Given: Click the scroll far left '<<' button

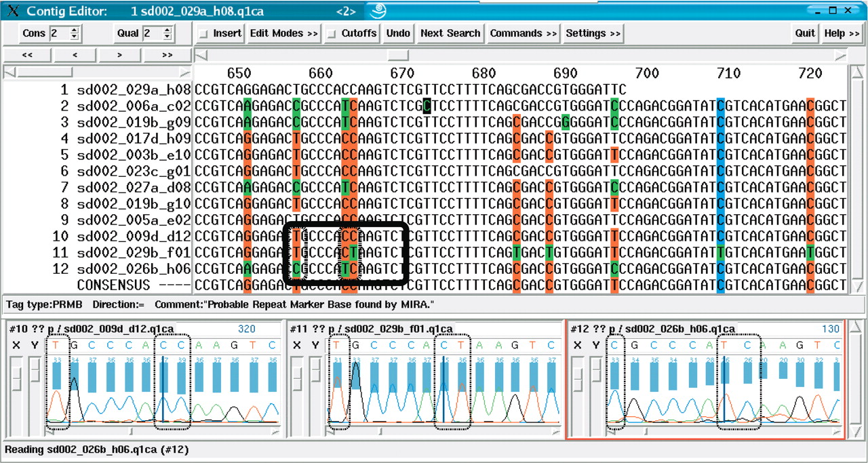Looking at the screenshot, I should click(27, 55).
